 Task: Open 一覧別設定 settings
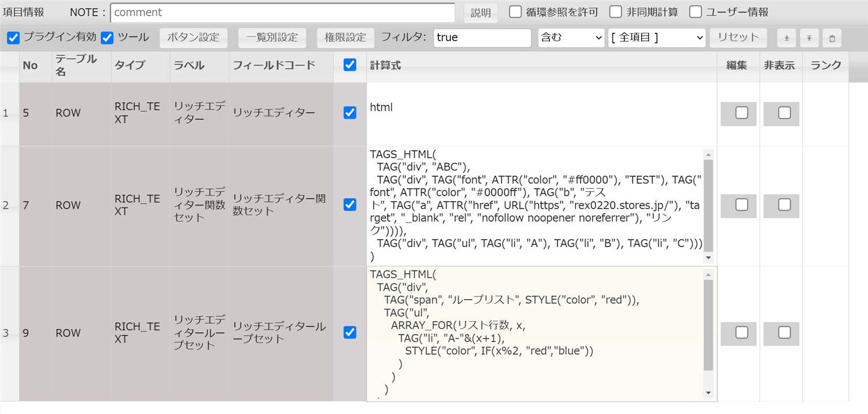click(x=272, y=37)
